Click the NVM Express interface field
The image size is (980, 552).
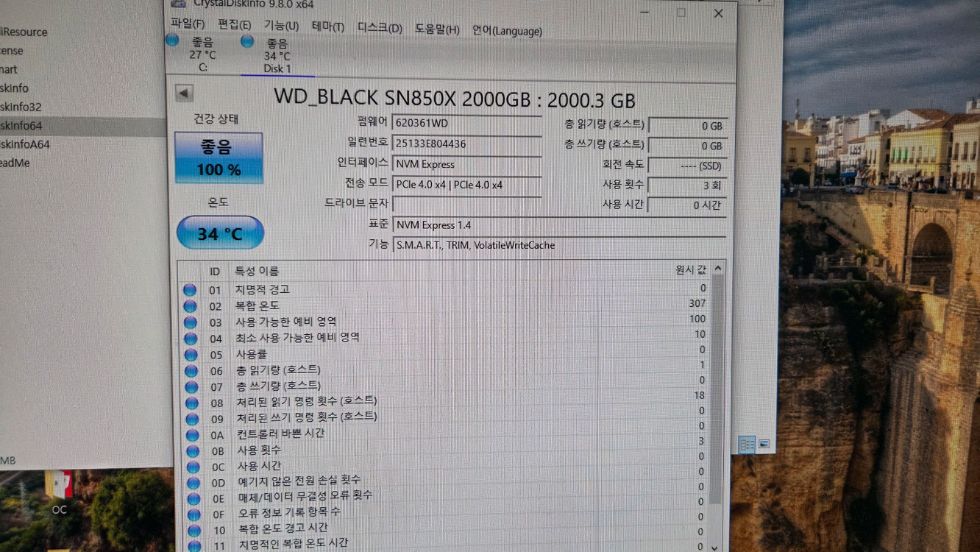tap(467, 164)
